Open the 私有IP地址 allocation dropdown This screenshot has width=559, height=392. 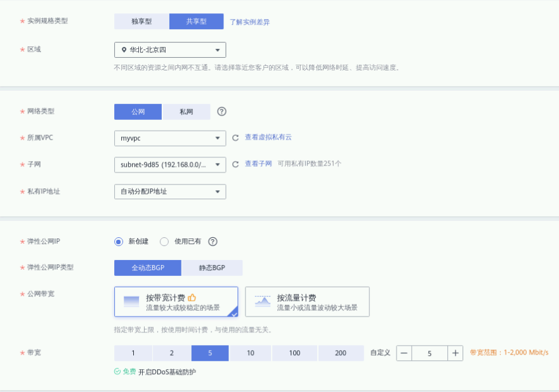(x=170, y=192)
